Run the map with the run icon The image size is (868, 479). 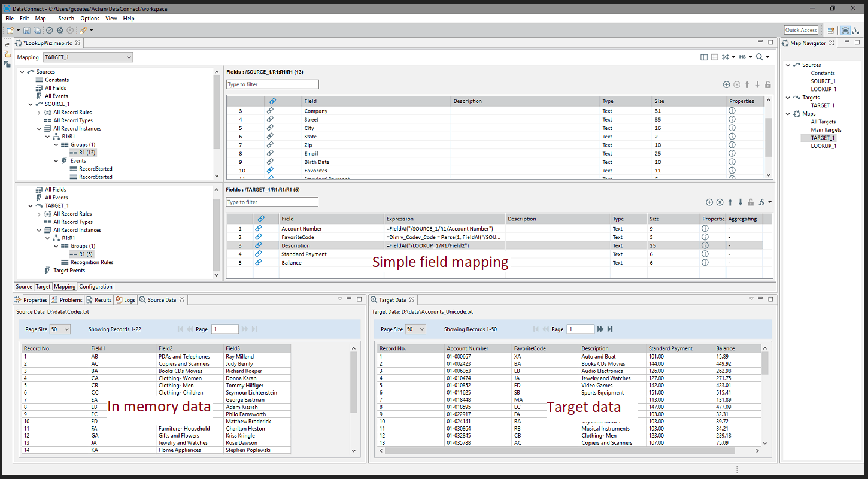[59, 29]
